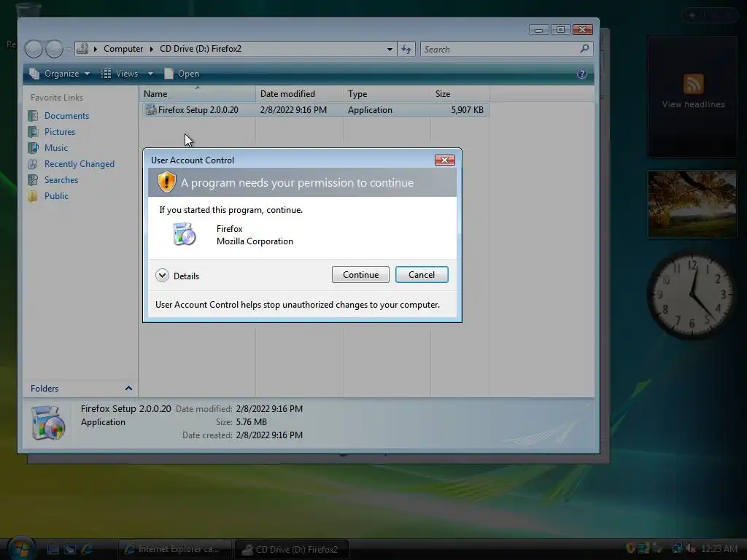Image resolution: width=747 pixels, height=560 pixels.
Task: Sort by the Date modified column header
Action: point(299,94)
